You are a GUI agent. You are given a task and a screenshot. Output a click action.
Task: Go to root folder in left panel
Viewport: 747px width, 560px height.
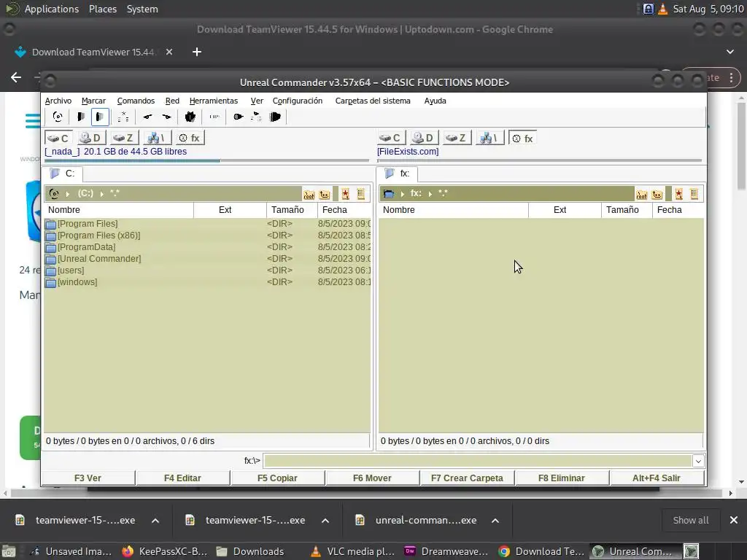[x=309, y=194]
